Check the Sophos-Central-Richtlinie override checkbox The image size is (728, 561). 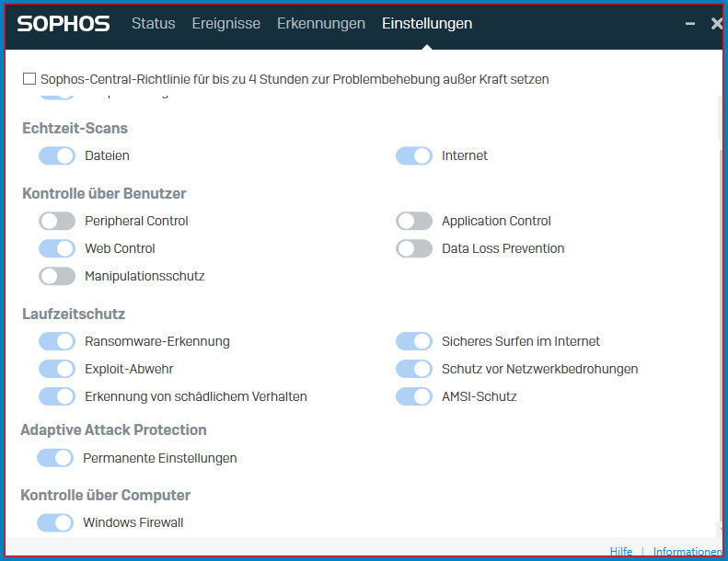pyautogui.click(x=30, y=79)
